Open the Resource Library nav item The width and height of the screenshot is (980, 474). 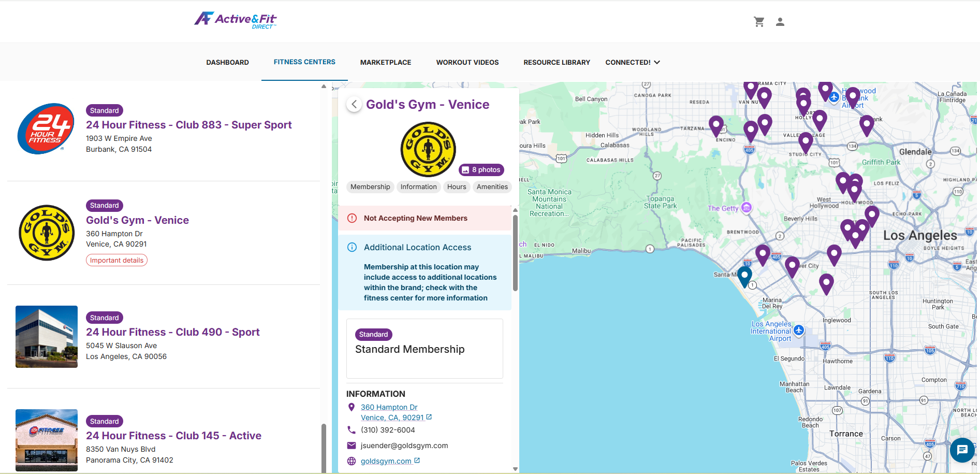click(x=557, y=62)
